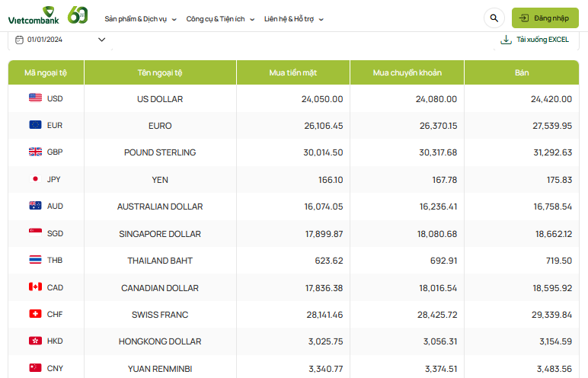Click the Swiss flag in the CHF row

pyautogui.click(x=35, y=314)
